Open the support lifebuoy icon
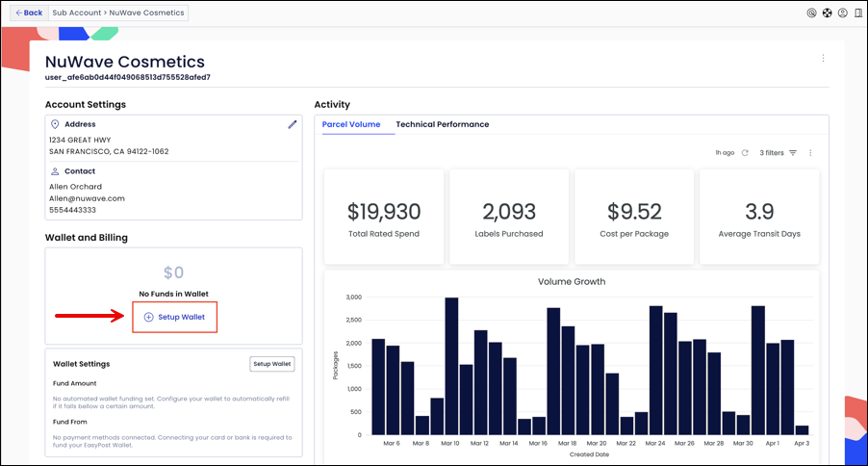Image resolution: width=868 pixels, height=466 pixels. point(827,13)
